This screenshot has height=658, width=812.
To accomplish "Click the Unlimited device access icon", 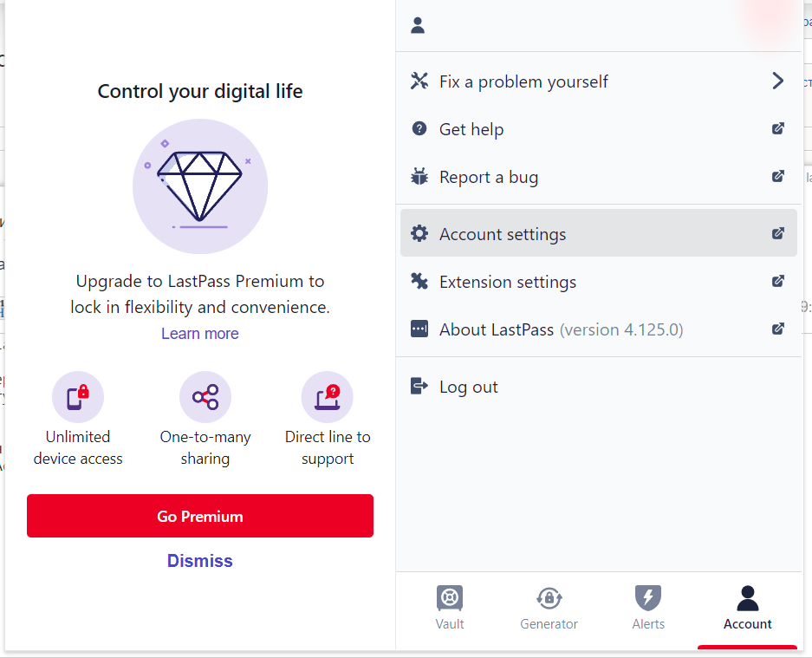I will (78, 398).
